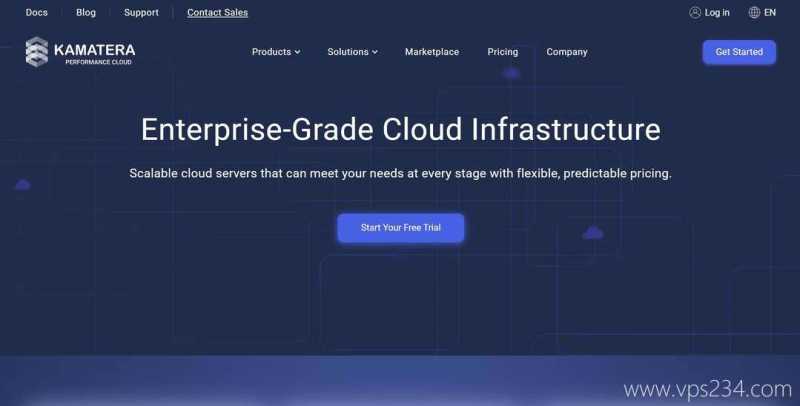Viewport: 800px width, 406px height.
Task: Click Start Your Free Trial button
Action: click(x=401, y=227)
